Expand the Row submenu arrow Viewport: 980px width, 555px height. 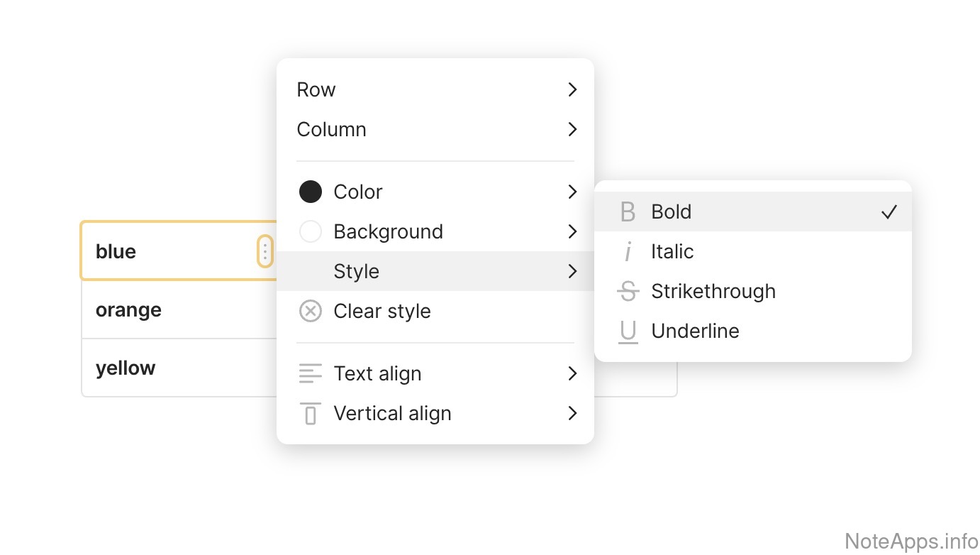click(x=572, y=90)
